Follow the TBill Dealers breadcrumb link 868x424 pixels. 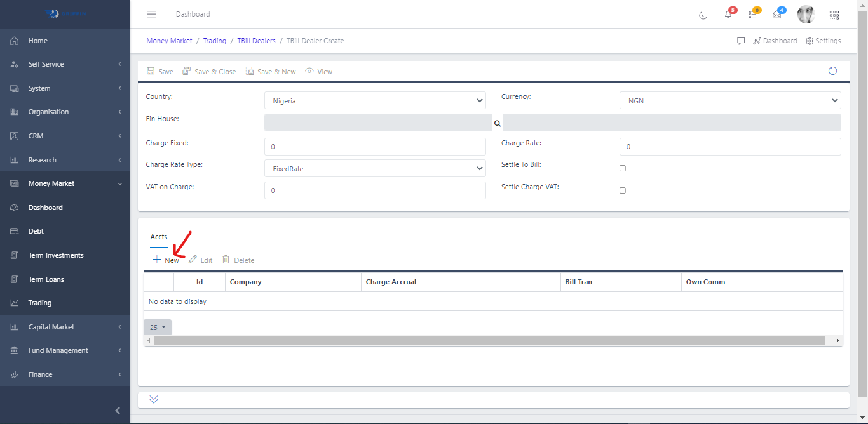point(256,41)
